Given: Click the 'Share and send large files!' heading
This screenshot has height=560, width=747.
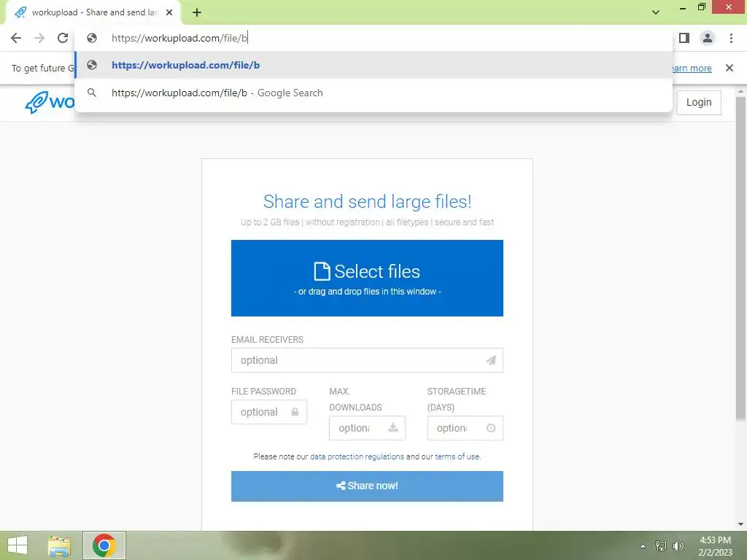Looking at the screenshot, I should pos(368,201).
